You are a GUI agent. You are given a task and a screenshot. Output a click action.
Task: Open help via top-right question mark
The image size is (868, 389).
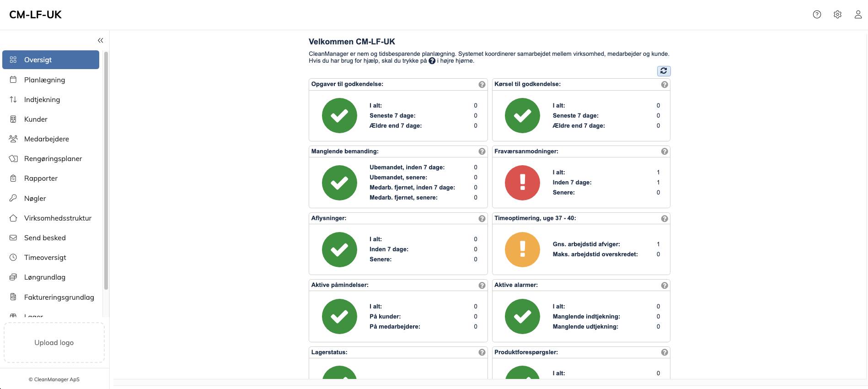click(x=817, y=15)
